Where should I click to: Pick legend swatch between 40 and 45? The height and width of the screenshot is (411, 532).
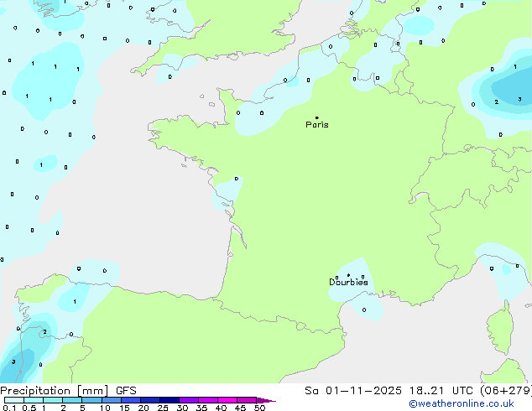pos(227,400)
